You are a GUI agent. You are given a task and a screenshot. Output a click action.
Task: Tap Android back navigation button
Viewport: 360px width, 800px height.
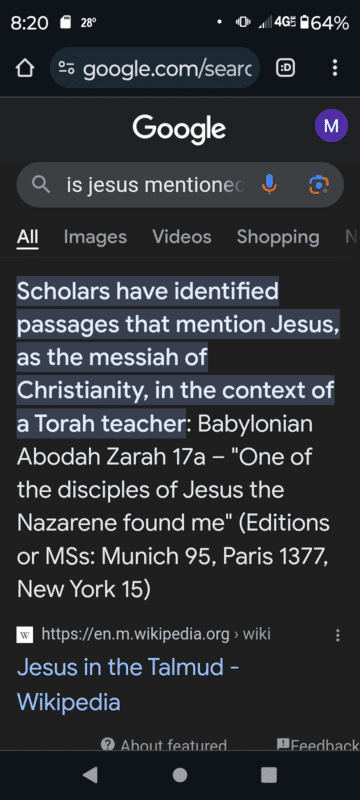point(90,775)
